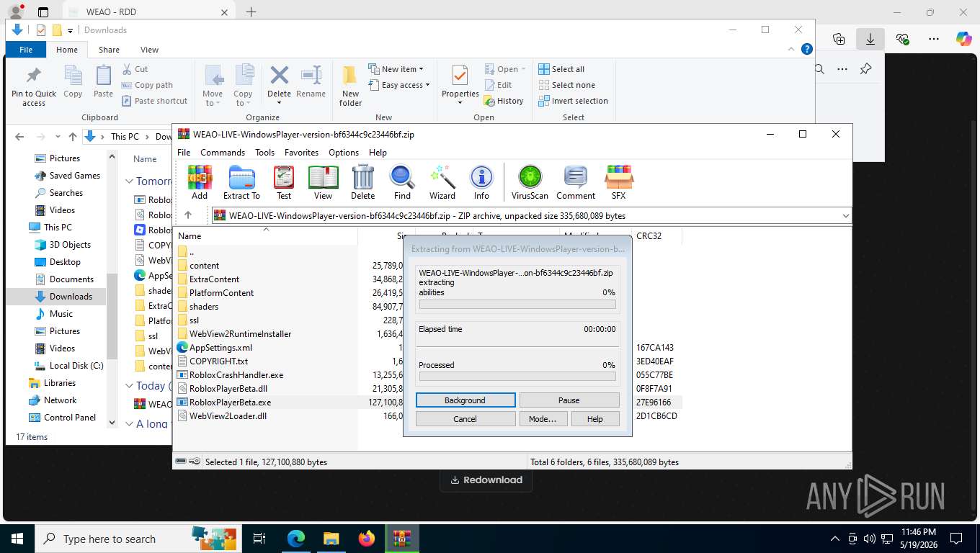Click Help in the extraction dialog
Viewport: 980px width, 553px height.
(x=595, y=419)
